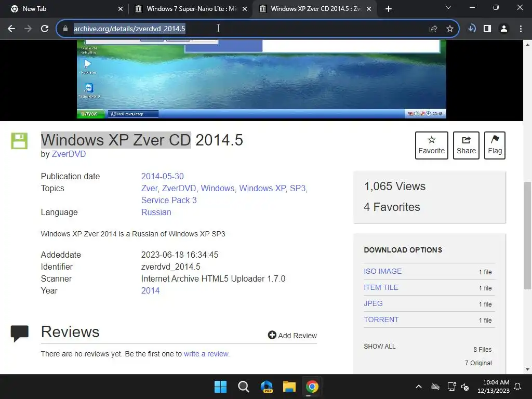Click the identifier value zverdvd_2014.5
The height and width of the screenshot is (399, 532).
(x=170, y=267)
